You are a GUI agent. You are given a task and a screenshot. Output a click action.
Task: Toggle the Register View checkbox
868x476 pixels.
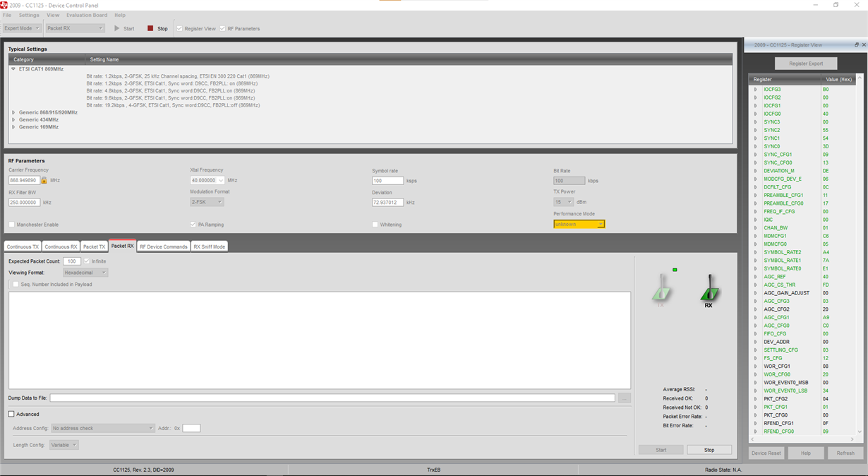[179, 28]
